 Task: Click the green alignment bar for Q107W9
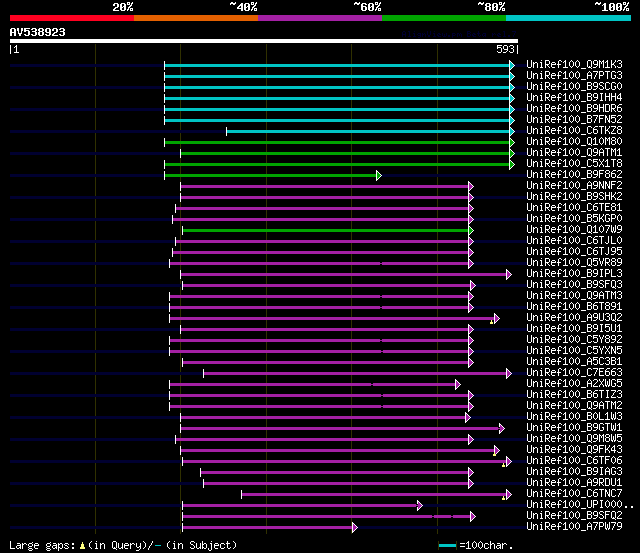pos(325,231)
